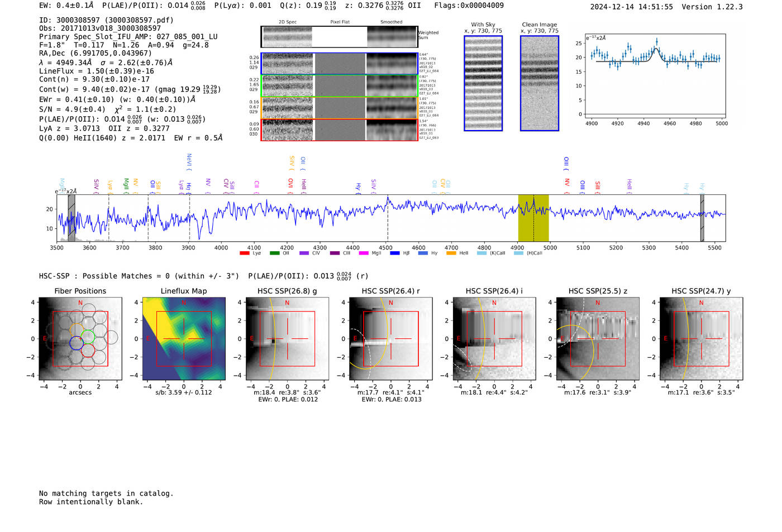Open the HSC SSP(25.5) z image

tap(598, 339)
